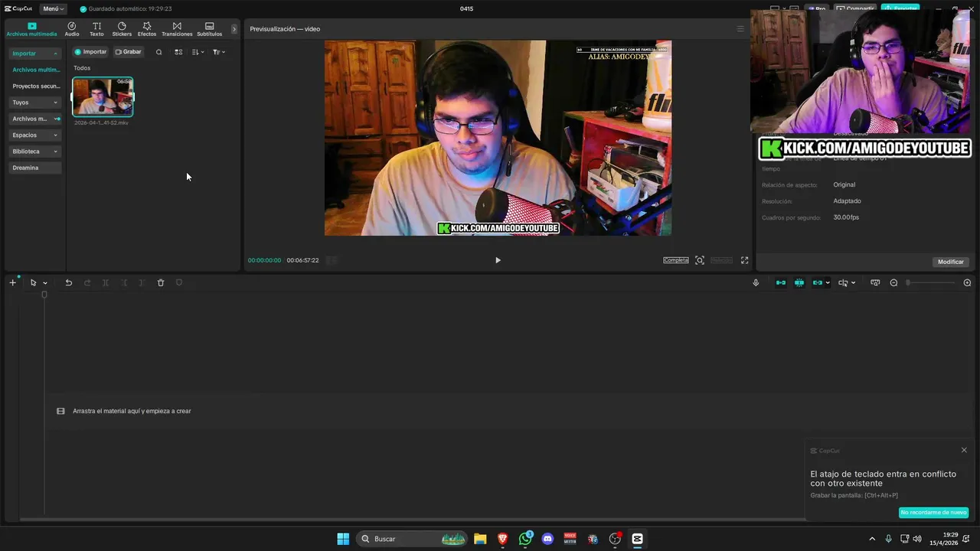Toggle the preview axis cursor tool
Viewport: 980px width, 551px height.
point(843,282)
